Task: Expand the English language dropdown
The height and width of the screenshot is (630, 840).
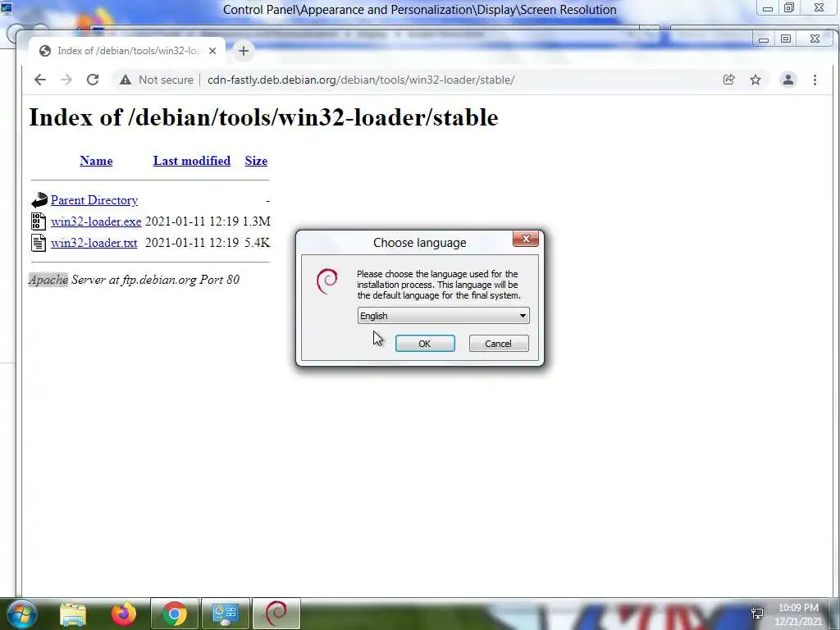Action: pos(443,316)
